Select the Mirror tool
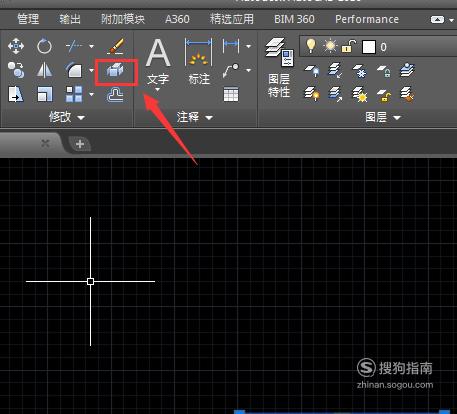 tap(44, 70)
